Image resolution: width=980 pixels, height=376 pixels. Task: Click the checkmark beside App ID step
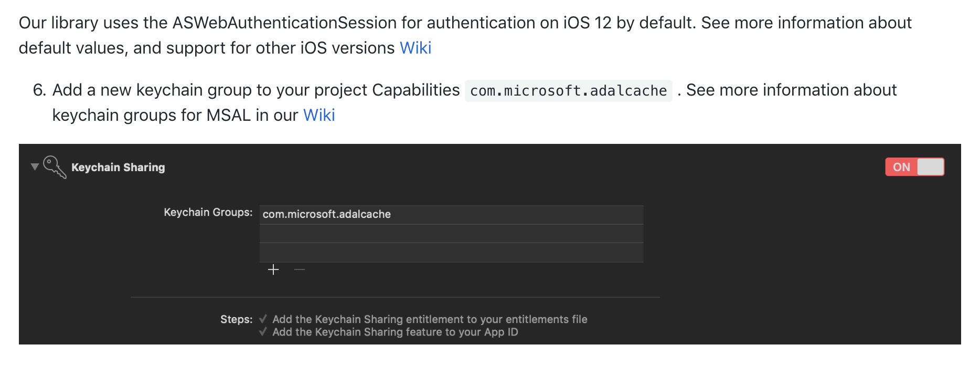click(x=263, y=331)
